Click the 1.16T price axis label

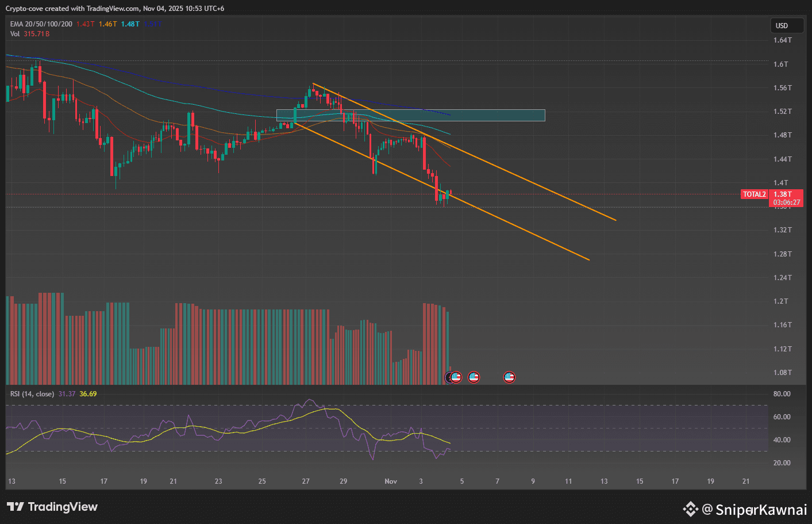coord(782,325)
